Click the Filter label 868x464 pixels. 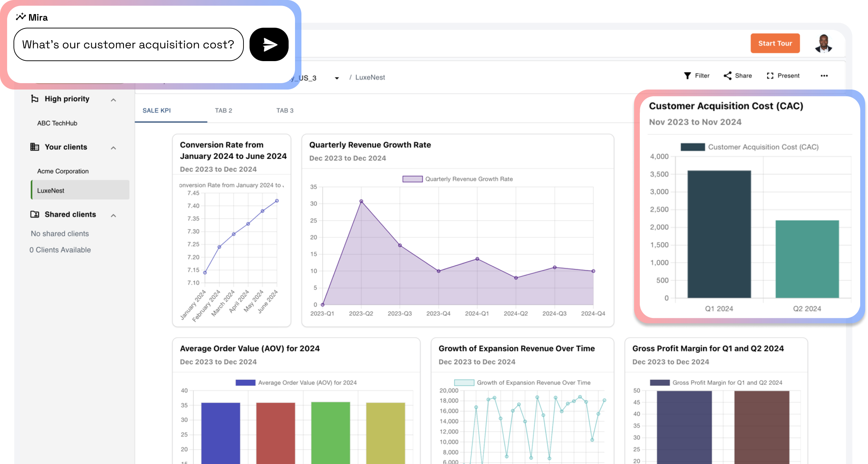(702, 76)
